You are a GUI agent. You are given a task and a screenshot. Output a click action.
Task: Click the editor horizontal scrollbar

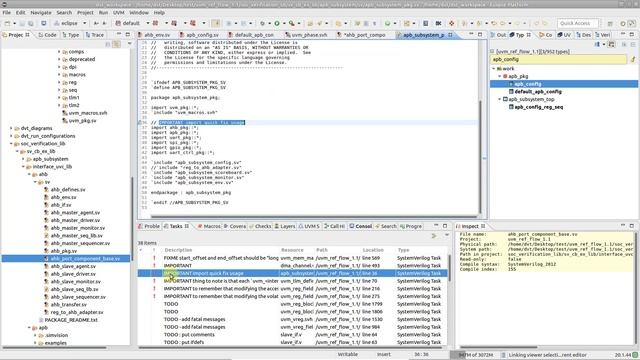point(313,216)
